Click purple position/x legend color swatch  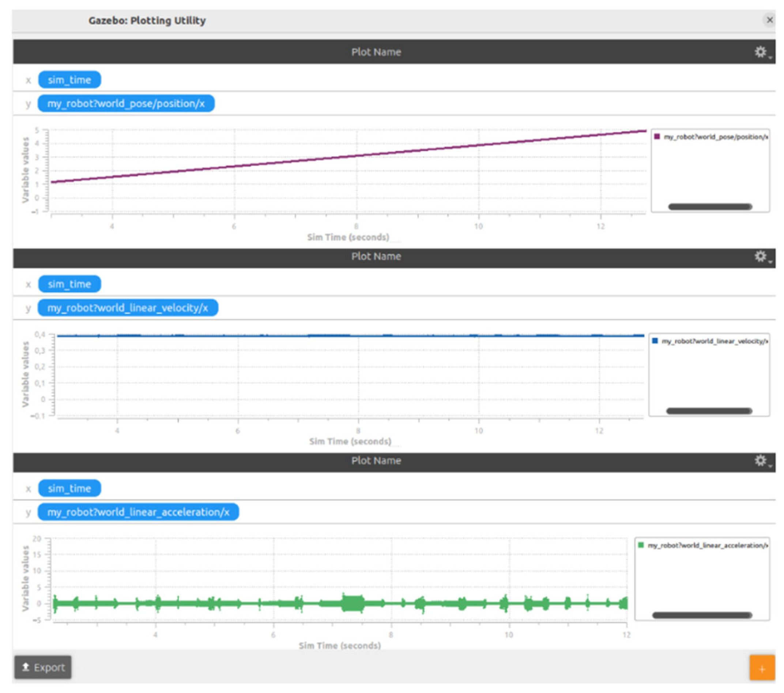pyautogui.click(x=657, y=136)
